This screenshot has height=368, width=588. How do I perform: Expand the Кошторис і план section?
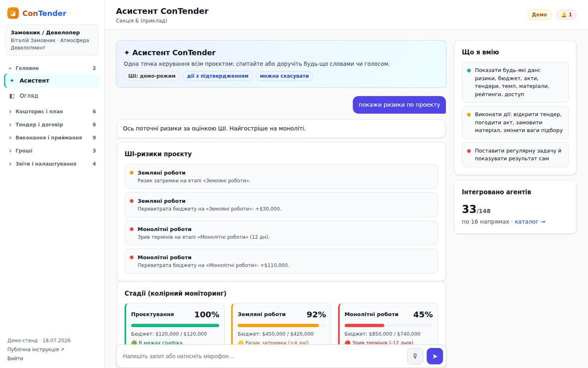52,111
